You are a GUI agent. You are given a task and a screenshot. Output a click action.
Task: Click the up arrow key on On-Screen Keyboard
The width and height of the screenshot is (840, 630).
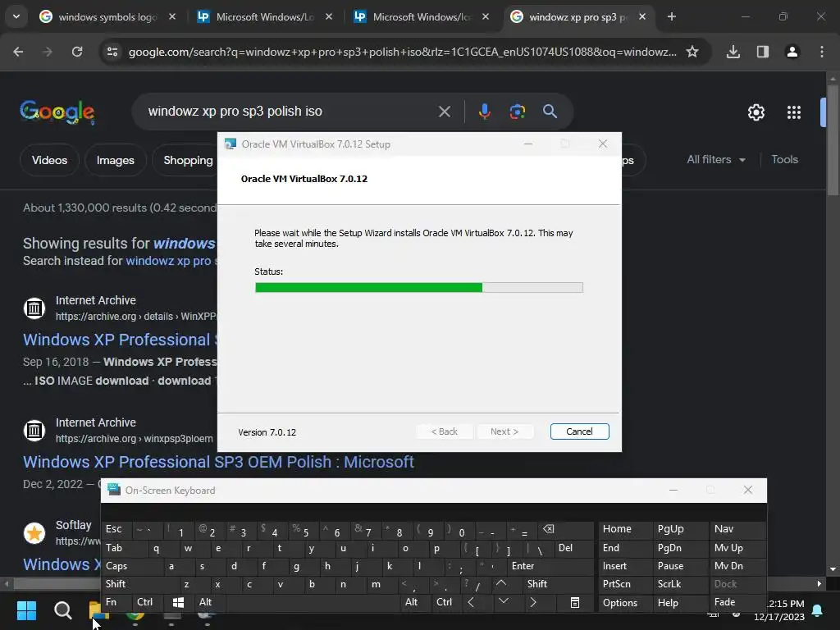coord(501,583)
